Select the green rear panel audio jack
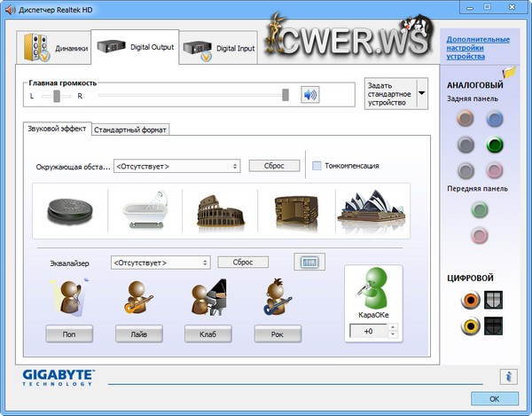This screenshot has width=532, height=416. coord(495,145)
